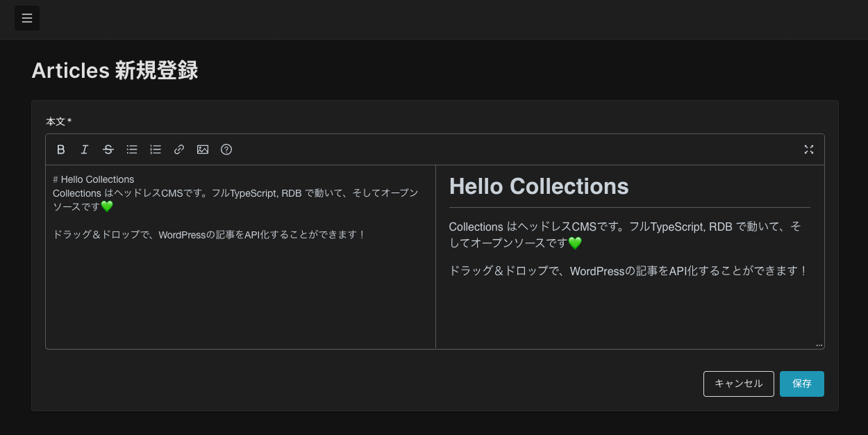Insert a bulleted list
868x435 pixels.
click(131, 149)
